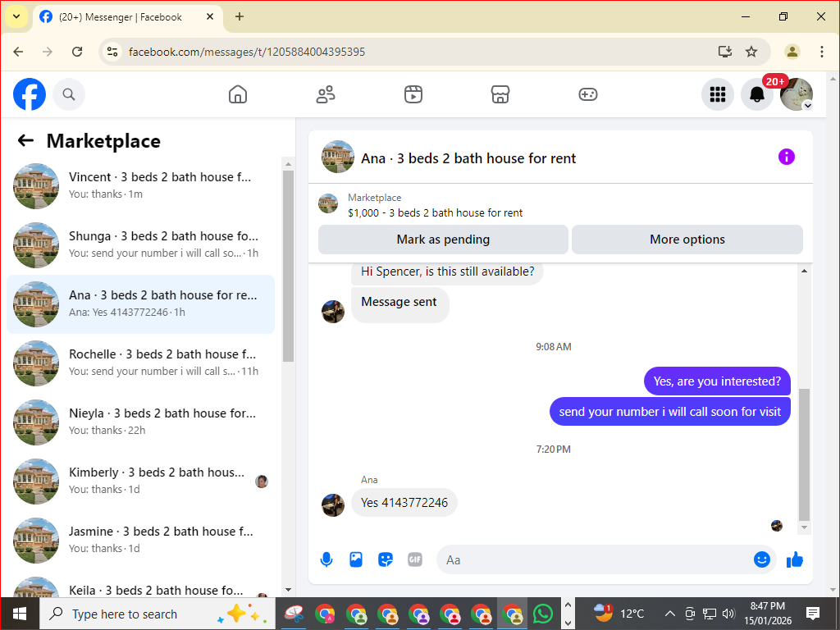Open the install app icon in address bar
Screen dimensions: 840x630
point(725,52)
